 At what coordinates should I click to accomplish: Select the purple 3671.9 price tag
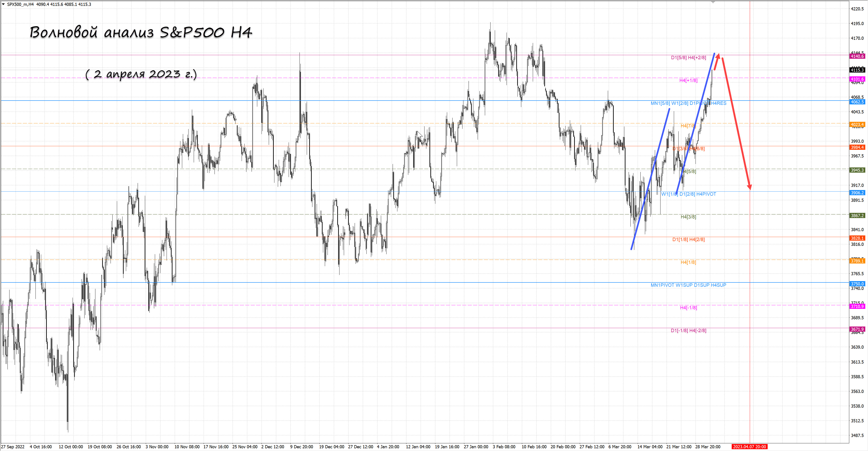pos(857,329)
